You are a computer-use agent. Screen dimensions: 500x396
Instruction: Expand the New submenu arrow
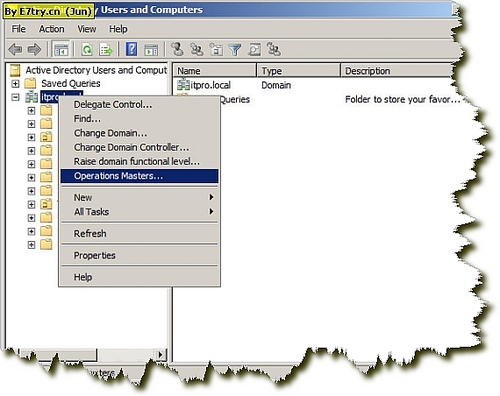(211, 197)
